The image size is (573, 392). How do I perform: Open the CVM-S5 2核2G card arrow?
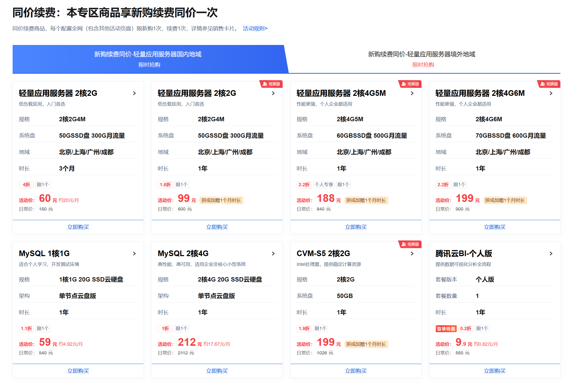pyautogui.click(x=412, y=254)
